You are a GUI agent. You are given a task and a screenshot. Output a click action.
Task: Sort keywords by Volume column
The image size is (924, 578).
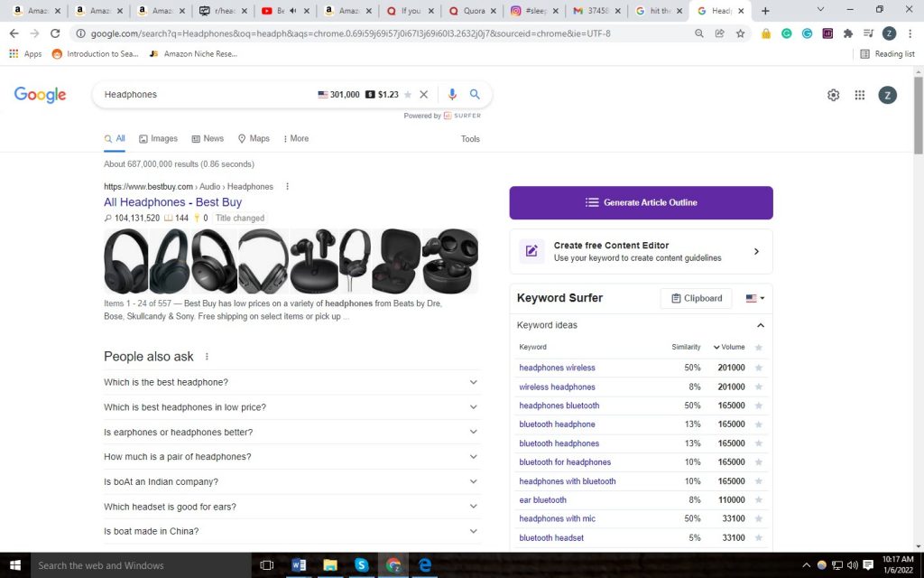[729, 347]
